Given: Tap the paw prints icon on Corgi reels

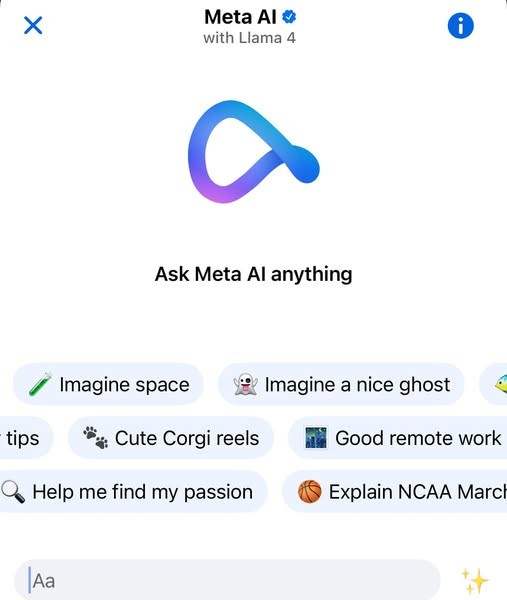Looking at the screenshot, I should [95, 438].
